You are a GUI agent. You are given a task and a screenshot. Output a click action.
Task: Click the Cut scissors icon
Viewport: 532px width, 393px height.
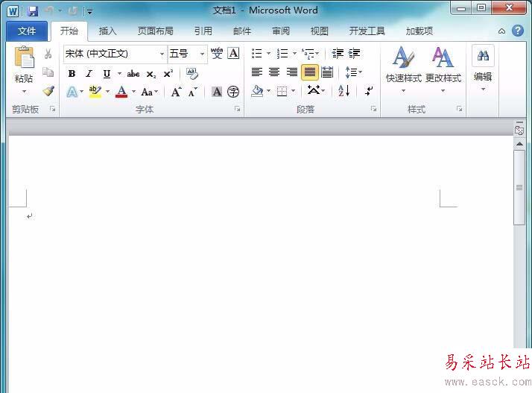coord(48,54)
